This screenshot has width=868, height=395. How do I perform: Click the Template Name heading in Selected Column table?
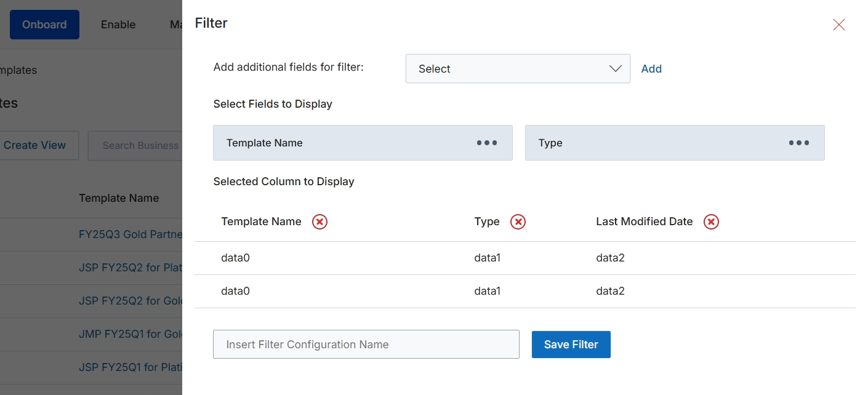pos(261,221)
